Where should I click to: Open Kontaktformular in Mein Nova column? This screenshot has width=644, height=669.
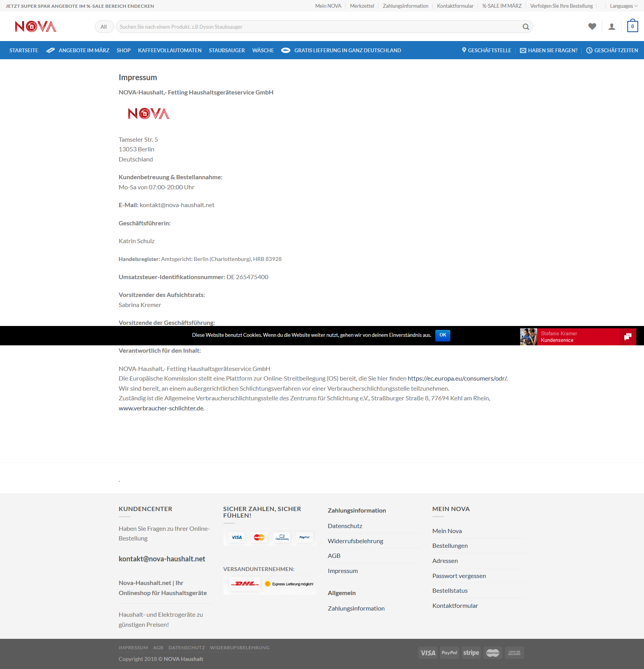point(455,606)
